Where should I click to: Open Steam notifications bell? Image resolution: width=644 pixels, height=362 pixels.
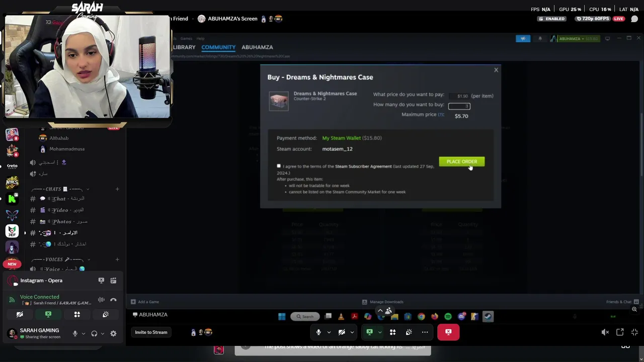(x=540, y=38)
